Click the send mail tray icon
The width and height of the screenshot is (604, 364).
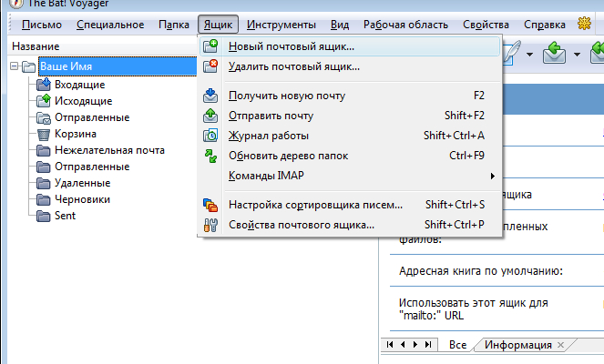(210, 116)
